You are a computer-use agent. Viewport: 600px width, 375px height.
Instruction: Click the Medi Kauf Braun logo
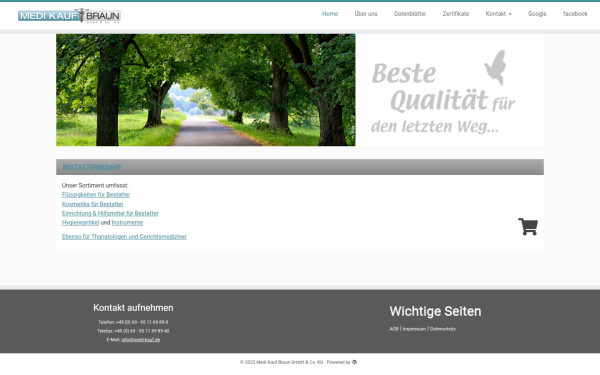(x=69, y=16)
